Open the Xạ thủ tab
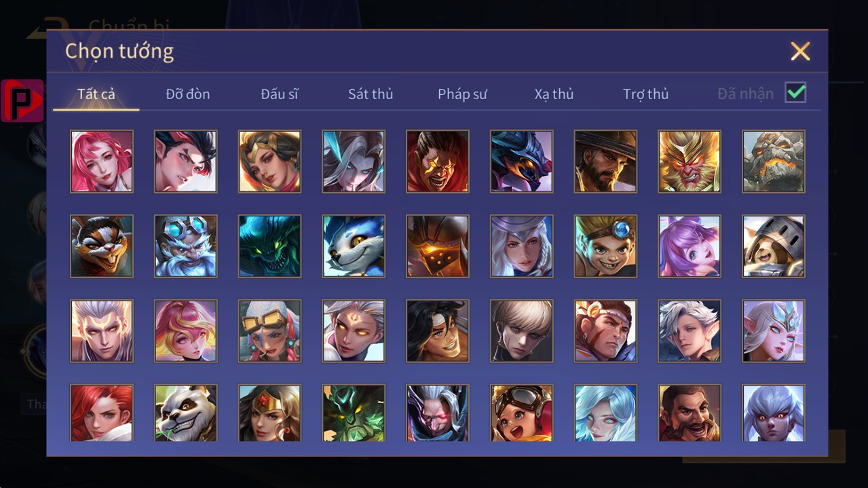The height and width of the screenshot is (488, 868). tap(554, 94)
